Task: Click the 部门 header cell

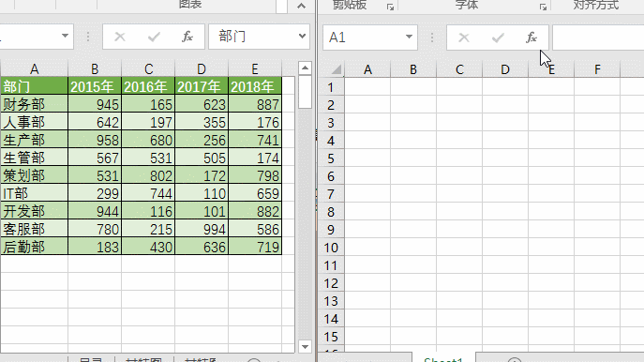Action: [x=34, y=86]
